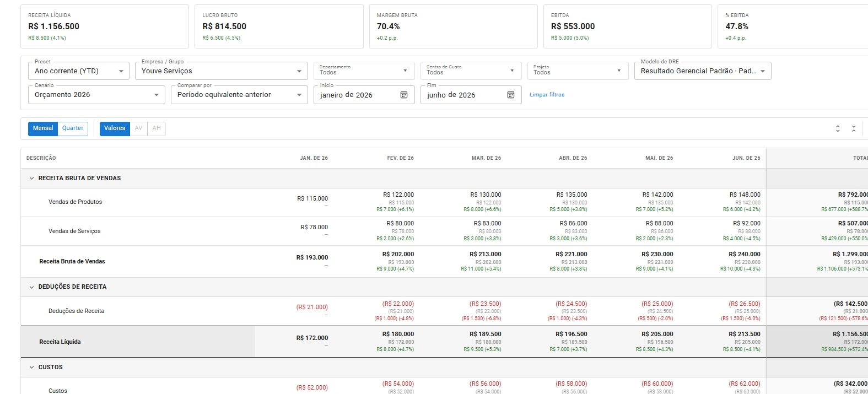Enable AV vertical analysis mode
The image size is (868, 394).
click(x=138, y=128)
